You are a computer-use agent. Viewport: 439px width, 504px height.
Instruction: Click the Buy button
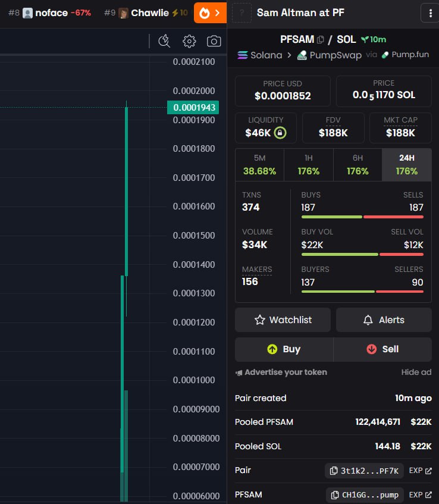pyautogui.click(x=284, y=349)
